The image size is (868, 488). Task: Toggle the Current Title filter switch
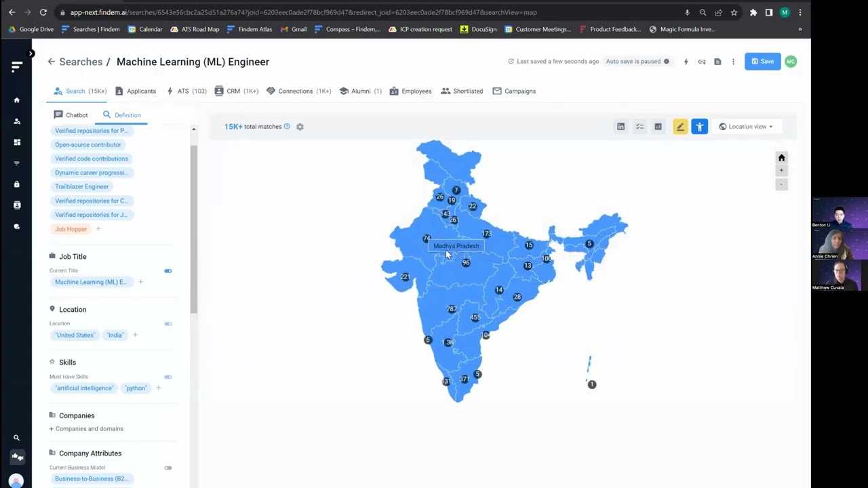tap(168, 271)
